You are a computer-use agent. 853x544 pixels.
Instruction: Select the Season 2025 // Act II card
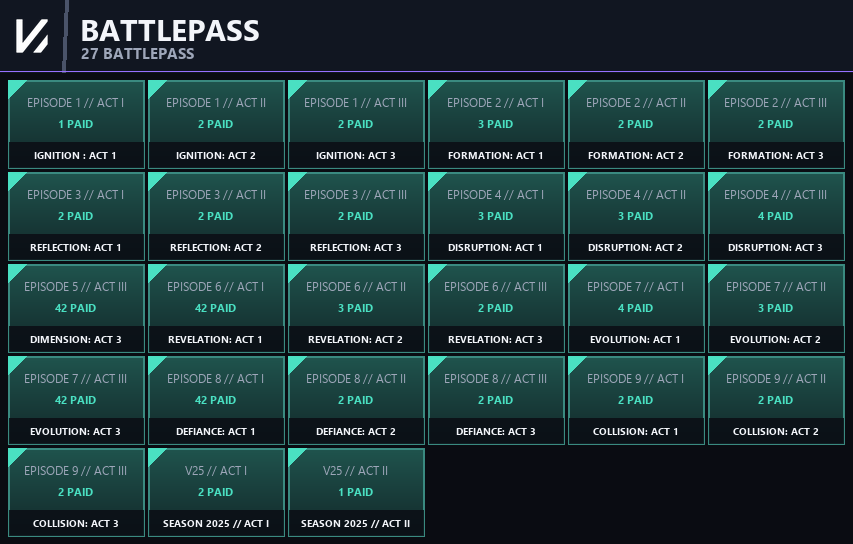point(356,492)
